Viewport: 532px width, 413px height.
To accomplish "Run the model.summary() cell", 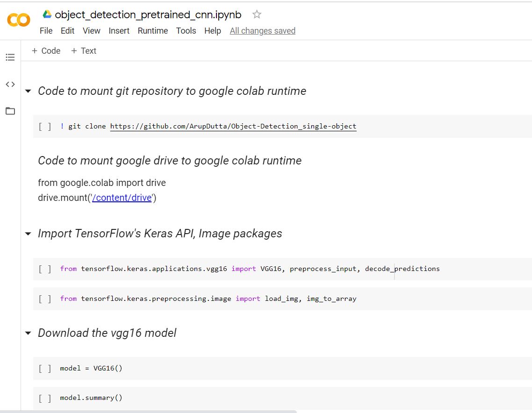I will click(45, 398).
